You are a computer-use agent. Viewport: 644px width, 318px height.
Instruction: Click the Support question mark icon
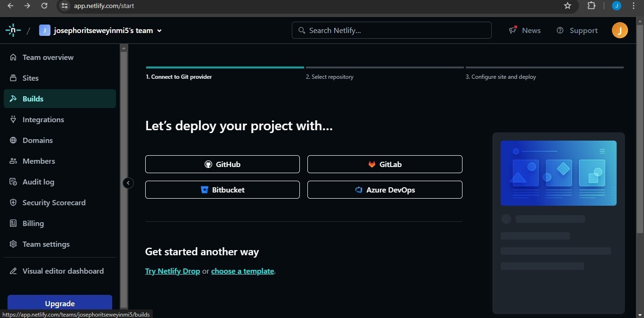pos(560,30)
